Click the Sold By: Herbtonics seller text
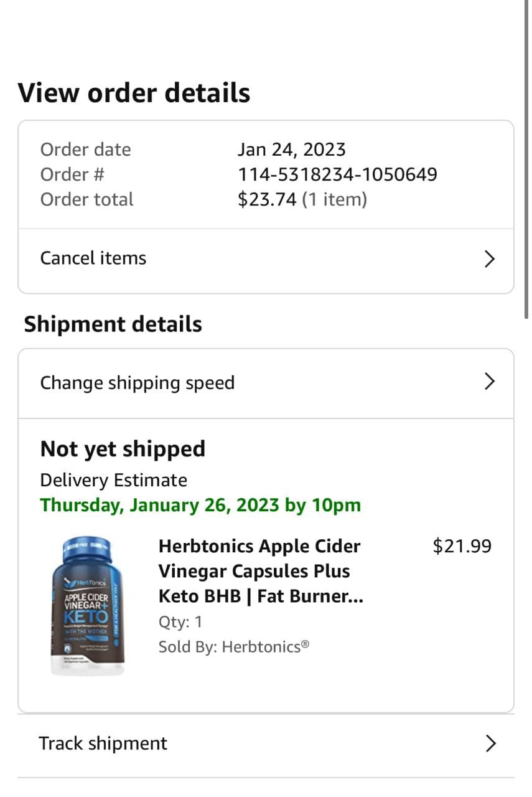This screenshot has height=797, width=532. click(x=234, y=647)
